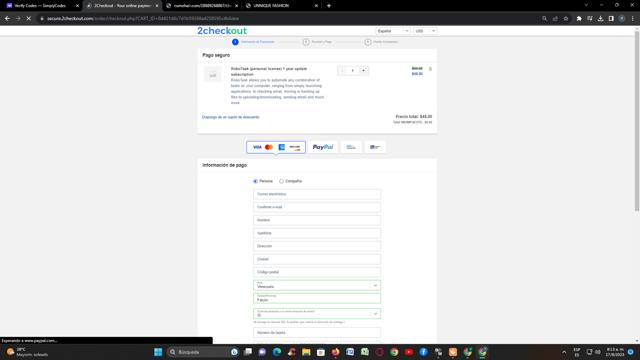Screen dimensions: 640x360
Task: Show hidden system tray icons chevron
Action: [564, 352]
